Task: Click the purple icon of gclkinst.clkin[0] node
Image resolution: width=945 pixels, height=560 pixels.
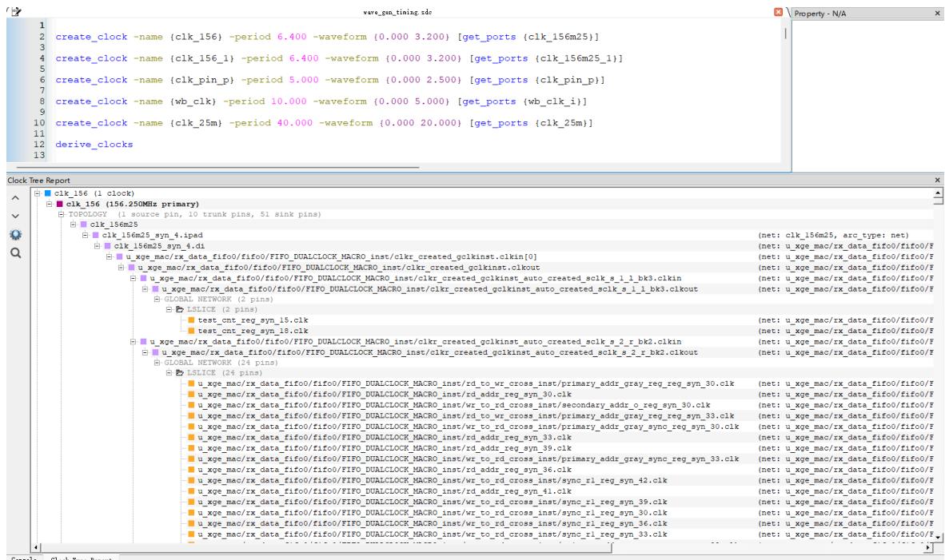Action: (x=119, y=256)
